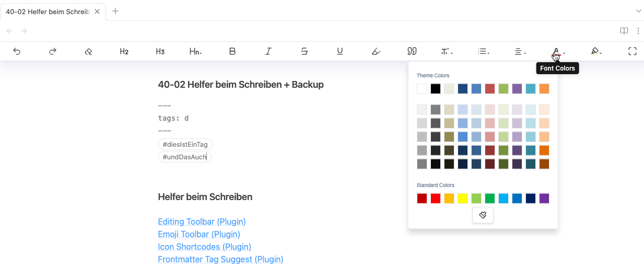Image resolution: width=644 pixels, height=280 pixels.
Task: Open the list type dropdown
Action: coord(484,51)
